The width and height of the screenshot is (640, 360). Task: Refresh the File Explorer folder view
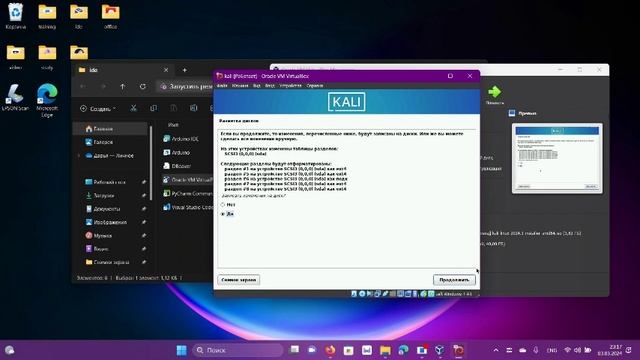142,87
